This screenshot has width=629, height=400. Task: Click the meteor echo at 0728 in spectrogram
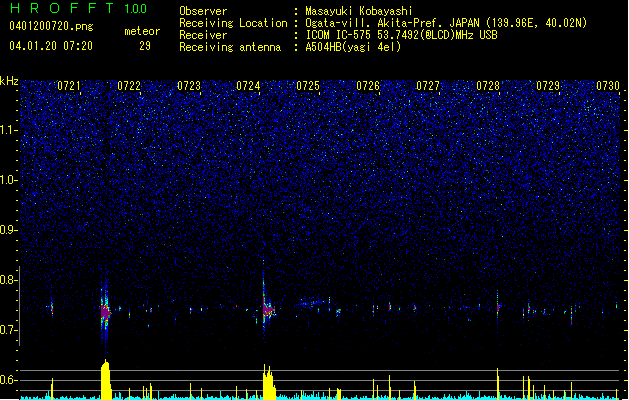point(498,308)
